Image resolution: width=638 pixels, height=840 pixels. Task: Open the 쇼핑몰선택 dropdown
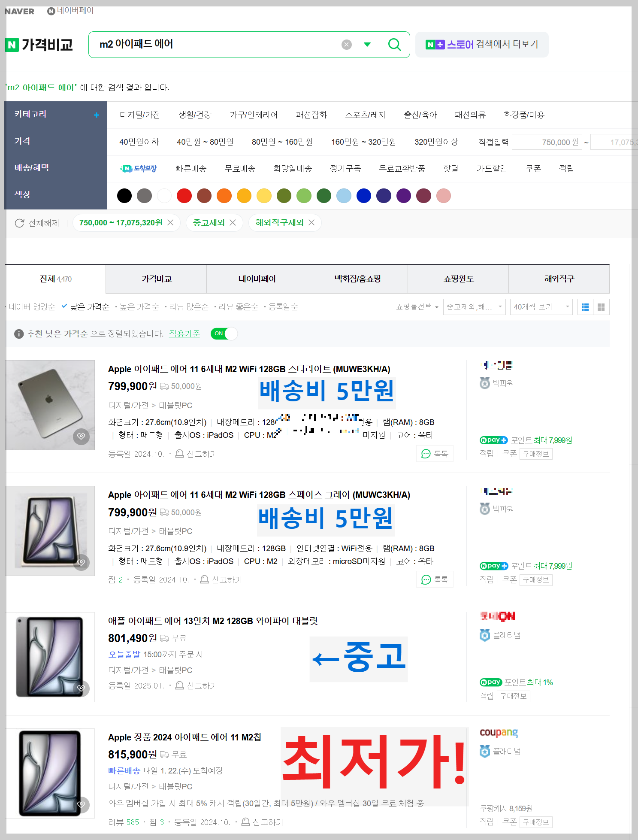pos(417,307)
